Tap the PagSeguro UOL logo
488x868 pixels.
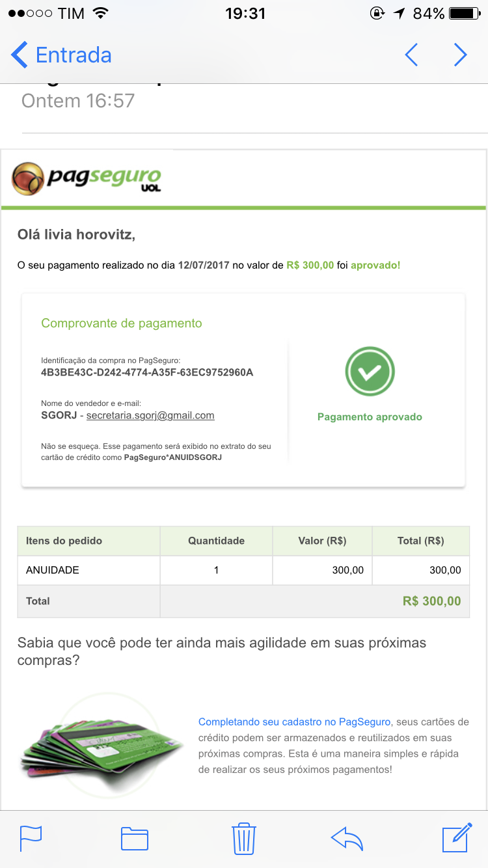point(87,178)
